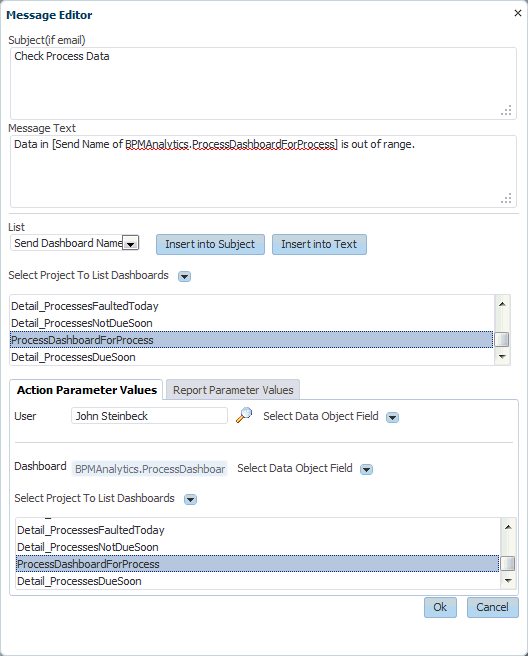Select Detail_ProcessesFaultedToday in upper list

[251, 306]
